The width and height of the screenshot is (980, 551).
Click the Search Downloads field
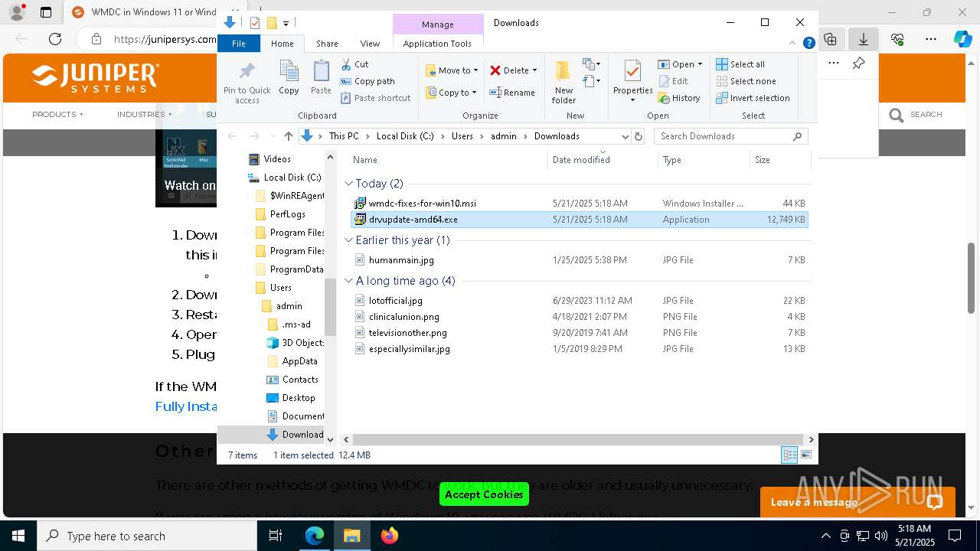click(x=731, y=136)
